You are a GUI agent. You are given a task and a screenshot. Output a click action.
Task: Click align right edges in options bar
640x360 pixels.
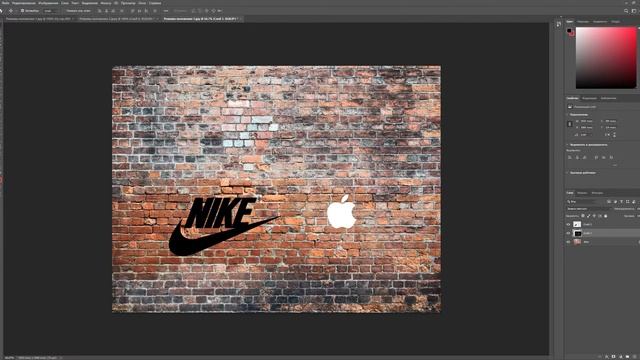pos(113,11)
